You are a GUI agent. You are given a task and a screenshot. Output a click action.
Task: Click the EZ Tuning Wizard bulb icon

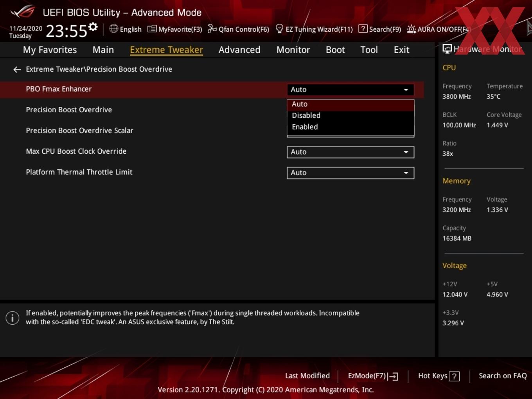click(x=279, y=29)
